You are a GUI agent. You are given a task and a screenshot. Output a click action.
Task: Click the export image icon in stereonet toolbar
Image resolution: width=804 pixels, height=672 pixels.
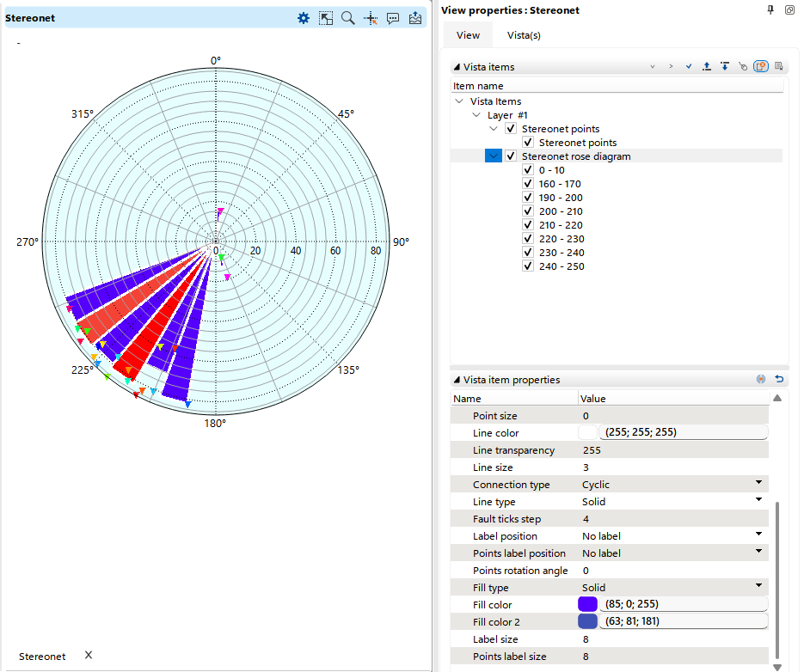click(x=415, y=17)
